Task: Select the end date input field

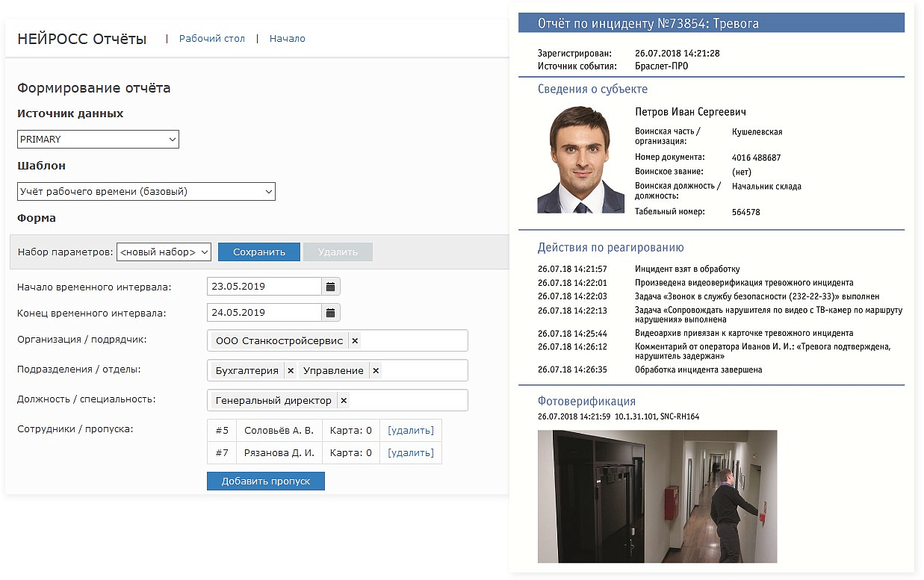Action: point(261,312)
